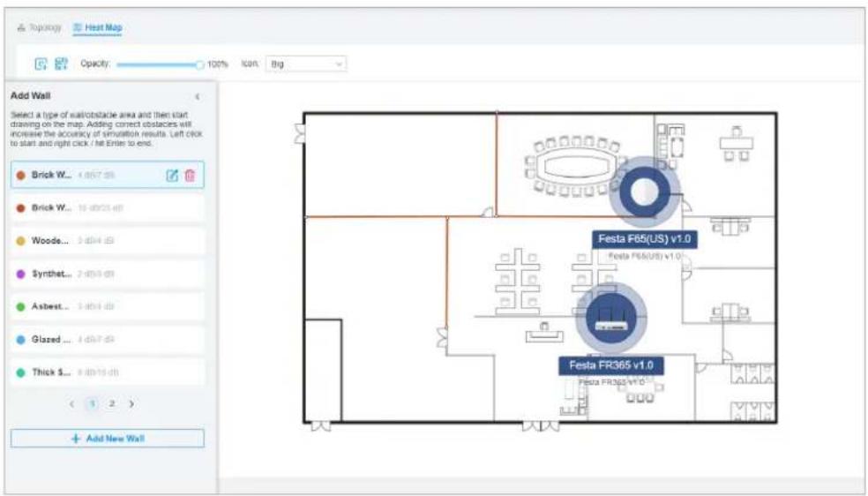Viewport: 868px width, 496px height.
Task: Switch to the Topology tab
Action: (39, 27)
